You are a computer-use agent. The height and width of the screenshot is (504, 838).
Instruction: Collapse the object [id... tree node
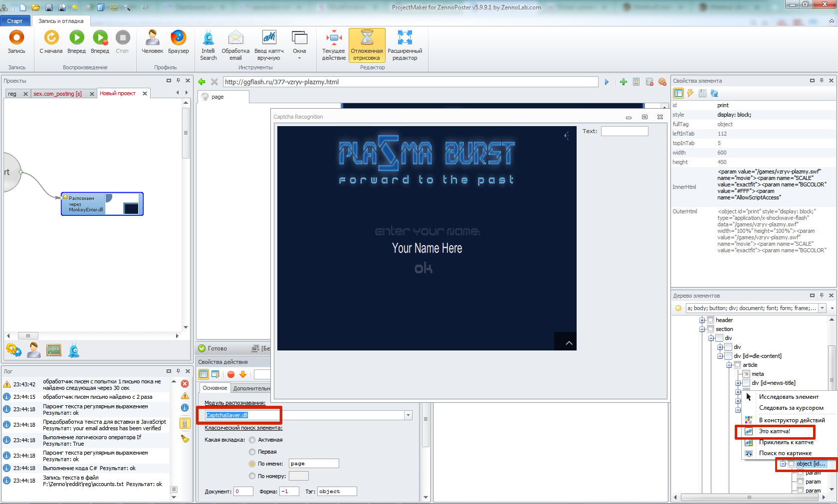[x=783, y=464]
